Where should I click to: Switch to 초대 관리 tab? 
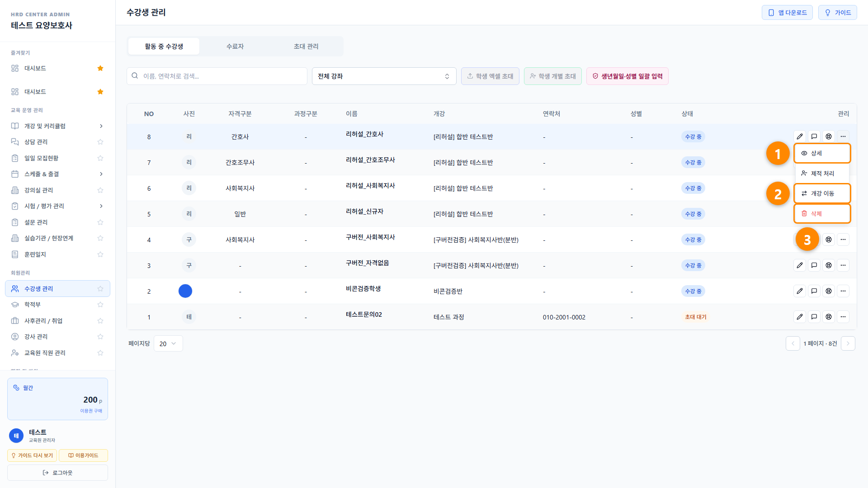[306, 46]
